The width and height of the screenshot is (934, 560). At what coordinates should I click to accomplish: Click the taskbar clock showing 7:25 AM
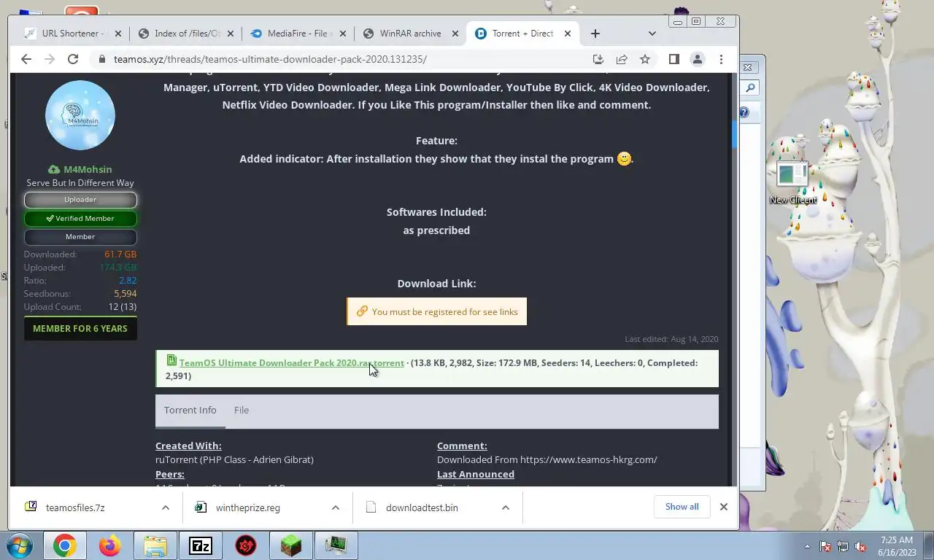click(897, 546)
